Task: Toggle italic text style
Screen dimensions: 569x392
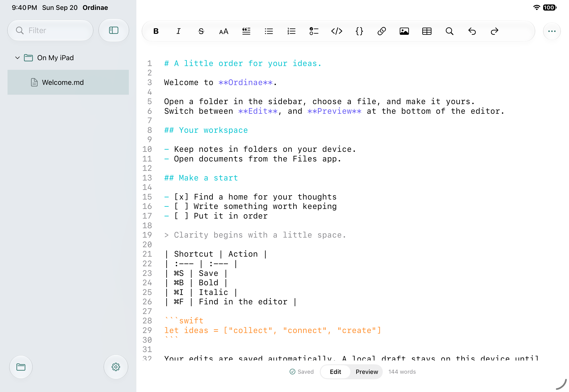Action: coord(178,31)
